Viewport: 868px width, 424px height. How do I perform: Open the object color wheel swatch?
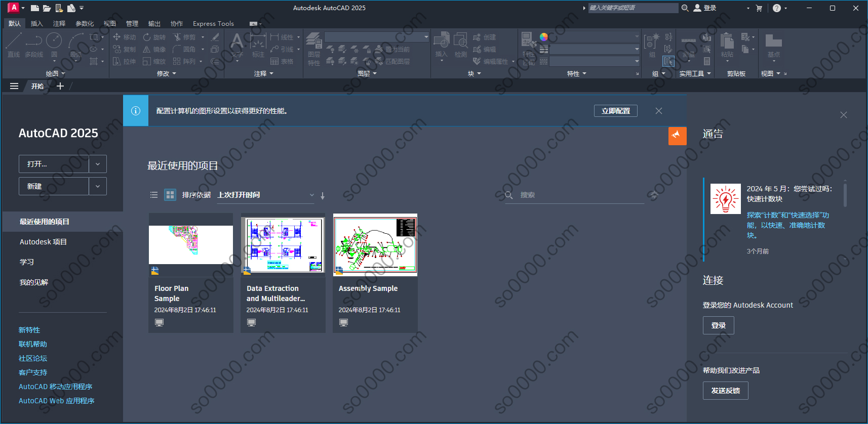(x=544, y=37)
